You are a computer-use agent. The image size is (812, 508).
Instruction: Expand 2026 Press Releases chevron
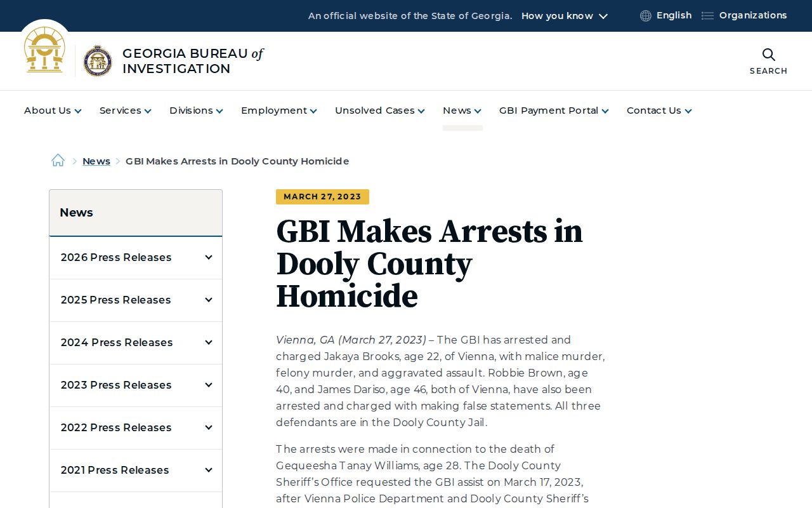(x=208, y=257)
